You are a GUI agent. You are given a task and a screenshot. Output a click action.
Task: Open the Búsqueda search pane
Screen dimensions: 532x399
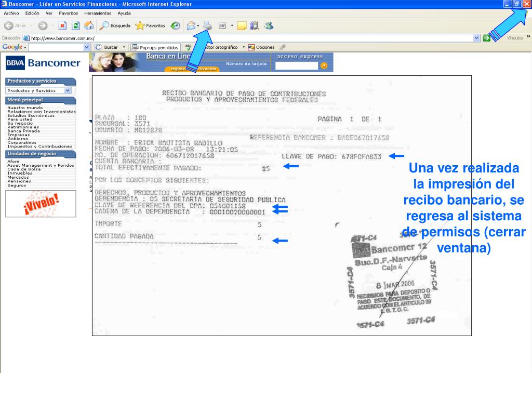click(x=115, y=25)
